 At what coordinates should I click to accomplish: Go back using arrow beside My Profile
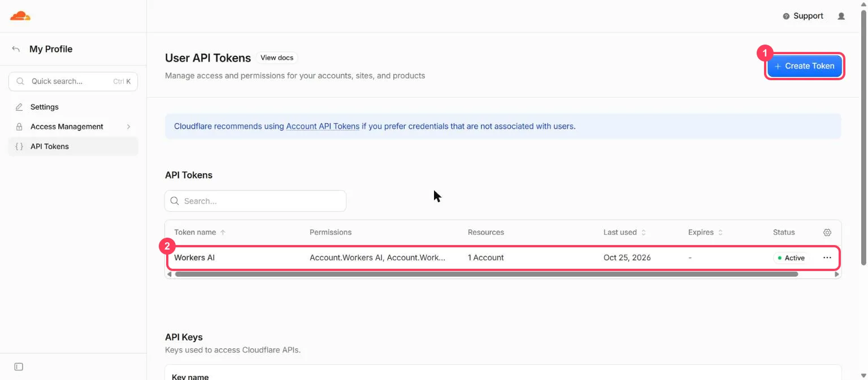[16, 49]
